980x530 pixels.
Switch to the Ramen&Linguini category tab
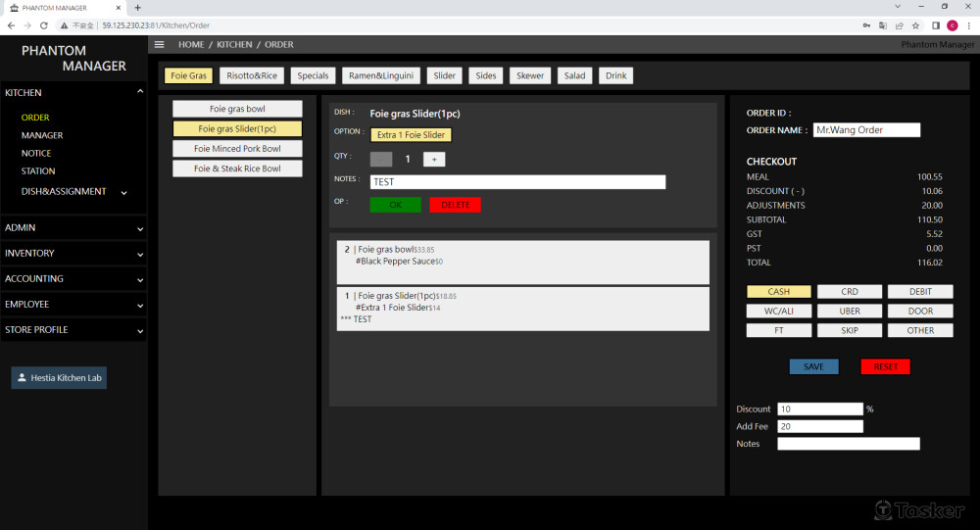[x=383, y=75]
